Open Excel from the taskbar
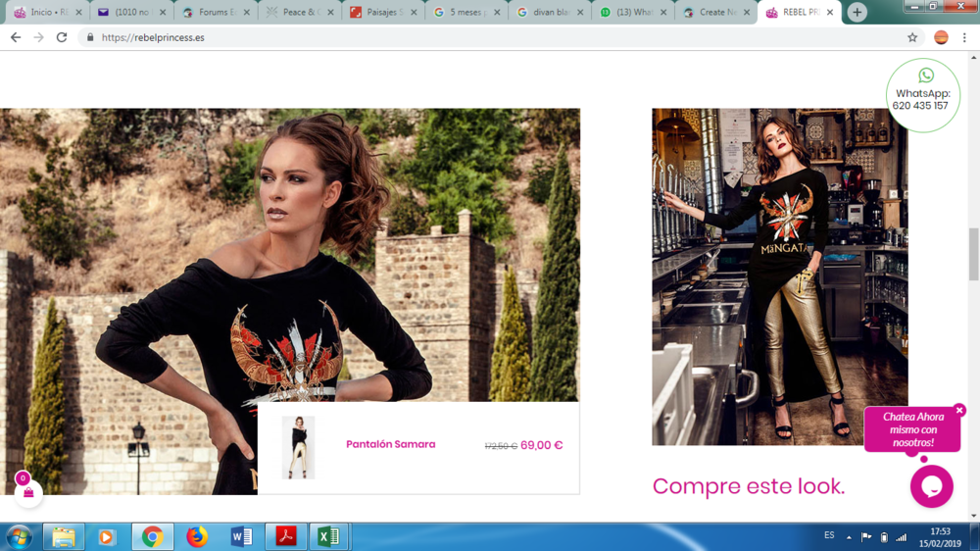 [x=328, y=536]
